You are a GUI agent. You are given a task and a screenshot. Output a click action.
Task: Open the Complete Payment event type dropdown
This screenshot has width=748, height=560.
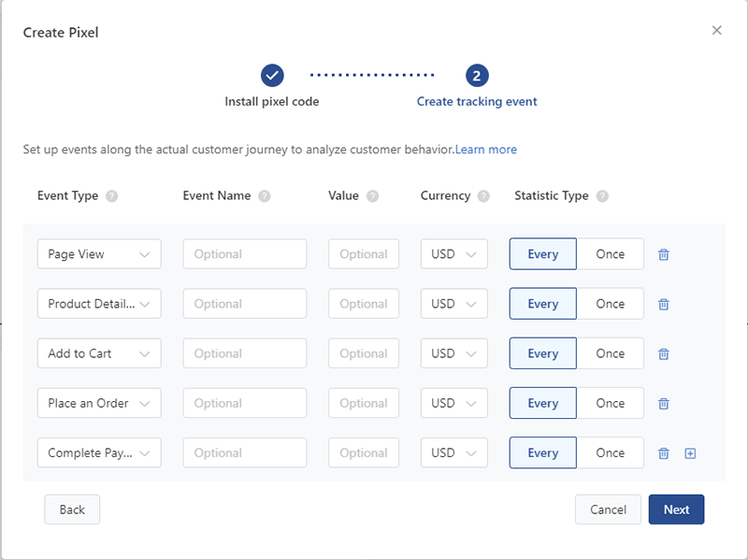coord(99,452)
